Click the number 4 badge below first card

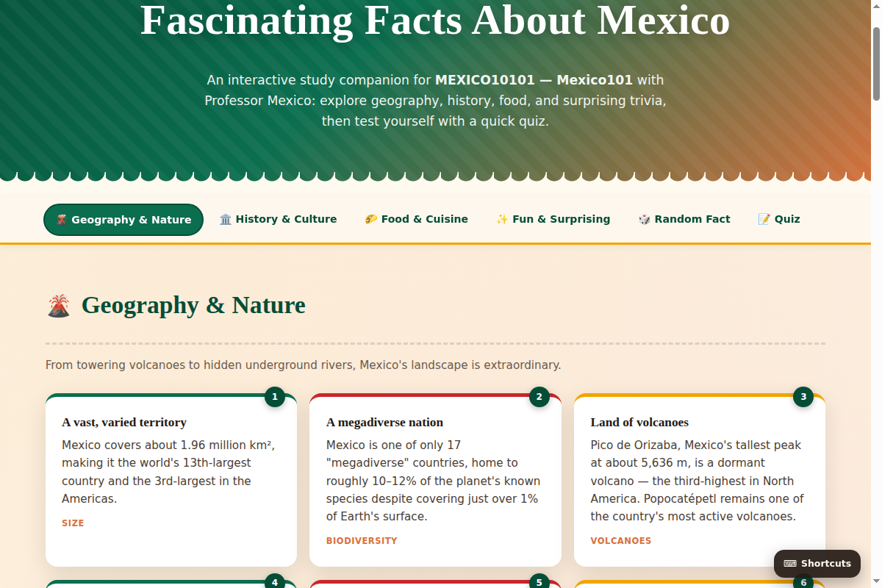[x=275, y=581]
